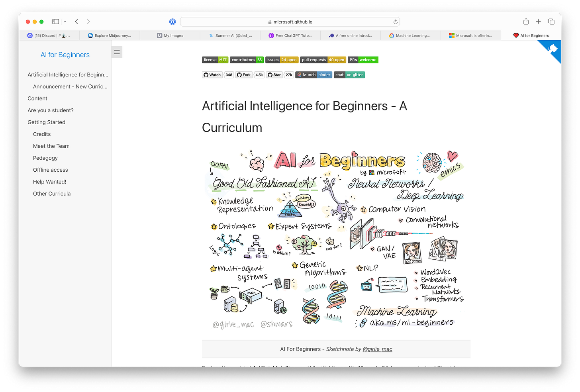580x392 pixels.
Task: Open Are you a student? section
Action: [x=51, y=110]
